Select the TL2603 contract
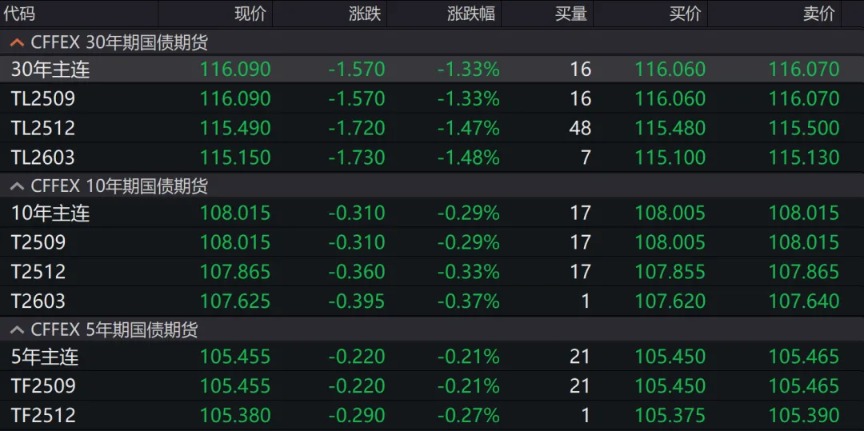This screenshot has width=864, height=431. tap(43, 157)
